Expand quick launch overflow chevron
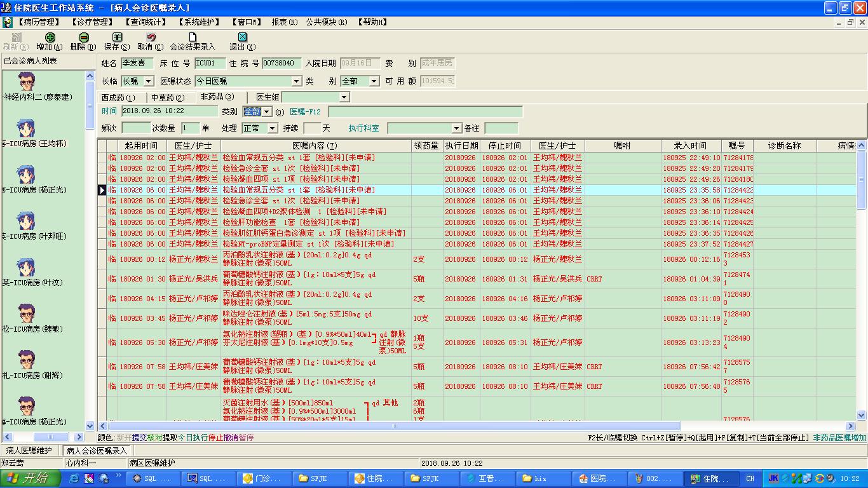Viewport: 868px width, 488px height. (x=119, y=476)
